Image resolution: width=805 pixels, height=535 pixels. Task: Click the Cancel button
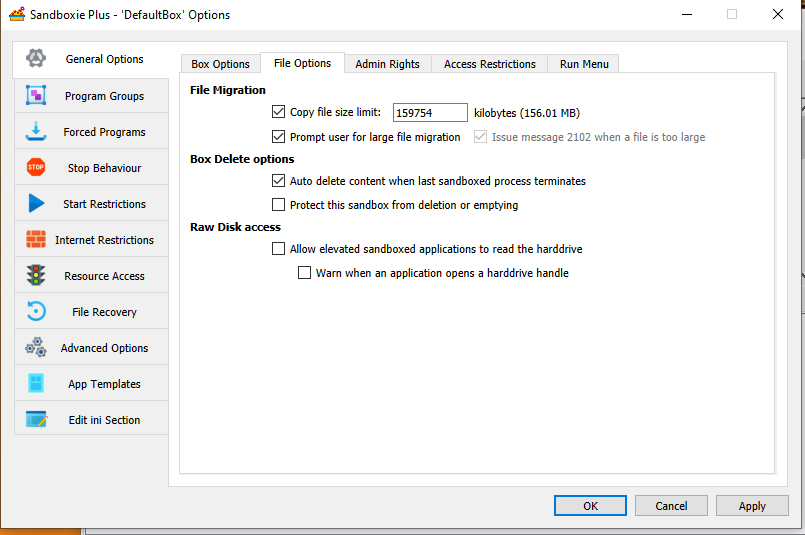671,506
